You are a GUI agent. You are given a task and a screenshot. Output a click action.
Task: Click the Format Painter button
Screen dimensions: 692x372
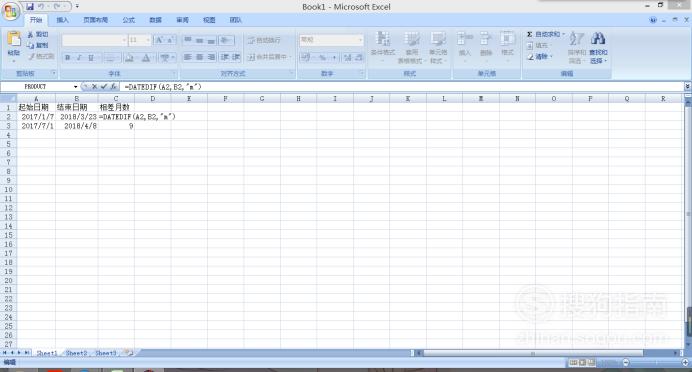coord(41,56)
